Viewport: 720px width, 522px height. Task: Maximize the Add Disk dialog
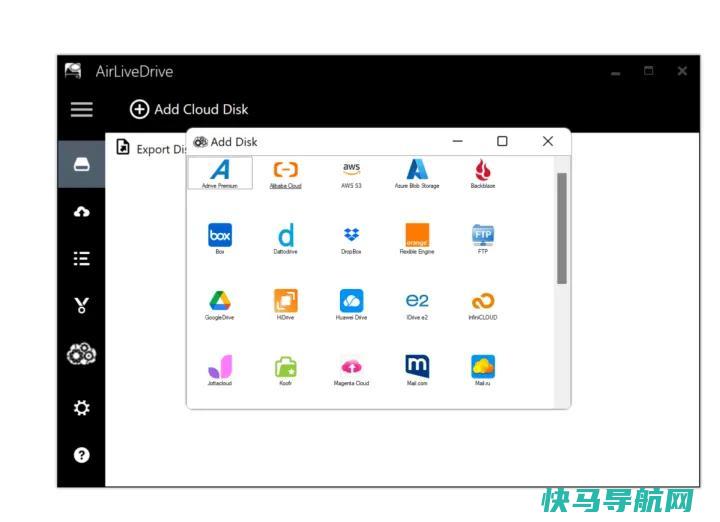pyautogui.click(x=502, y=141)
